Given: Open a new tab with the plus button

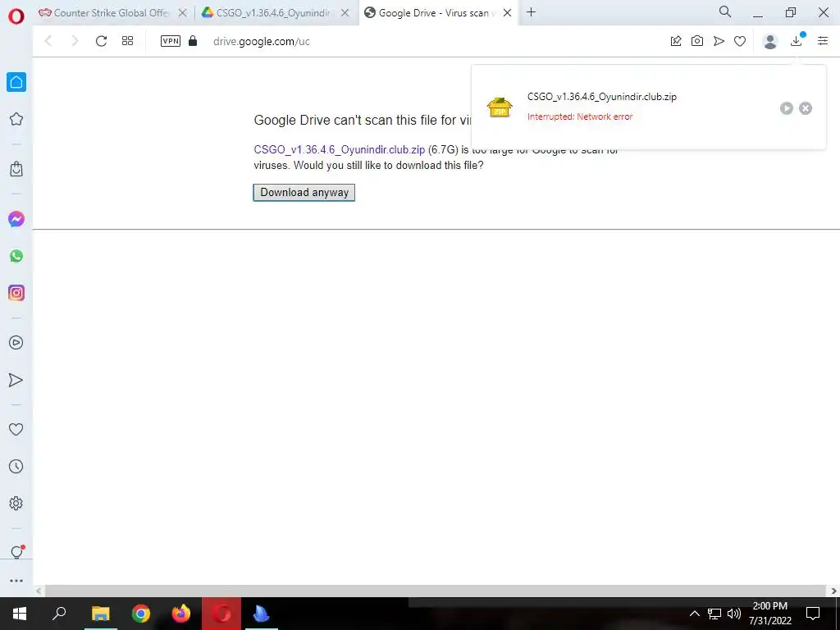Looking at the screenshot, I should coord(531,12).
